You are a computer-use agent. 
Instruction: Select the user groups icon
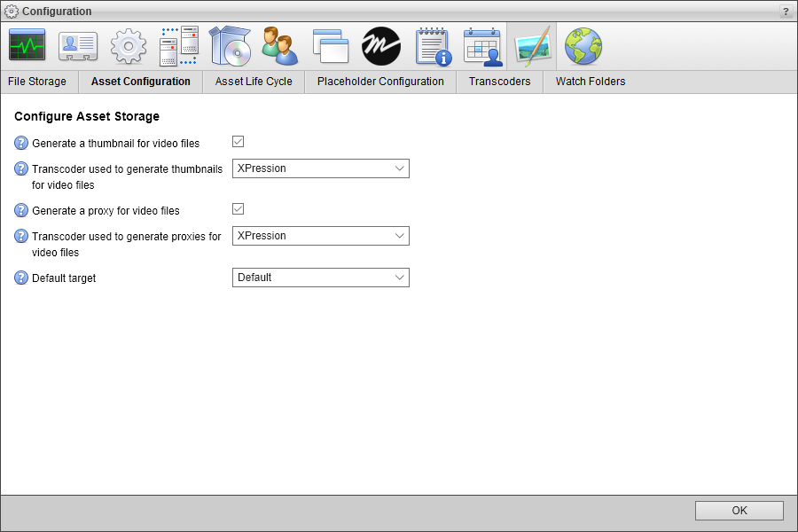coord(279,45)
